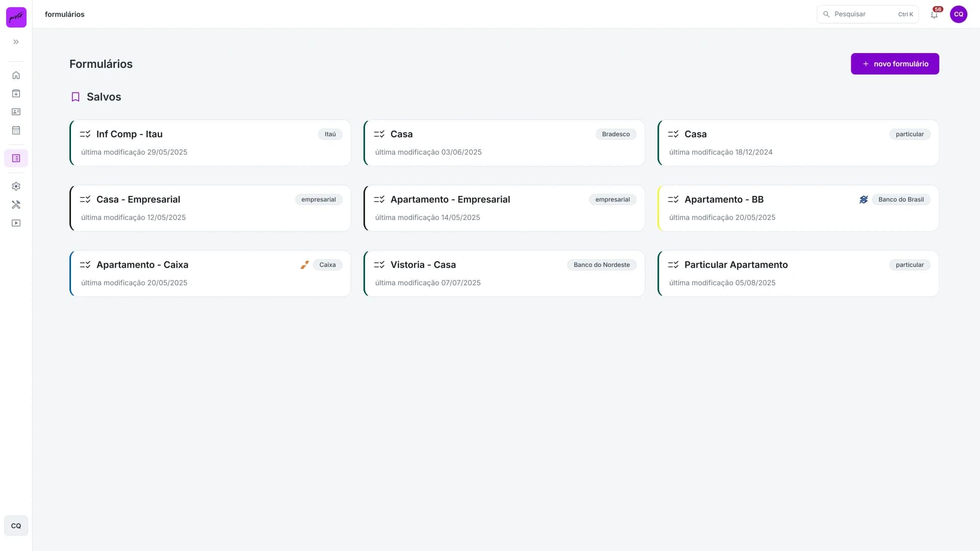Click the novo formulário button
This screenshot has width=980, height=551.
pyautogui.click(x=895, y=64)
